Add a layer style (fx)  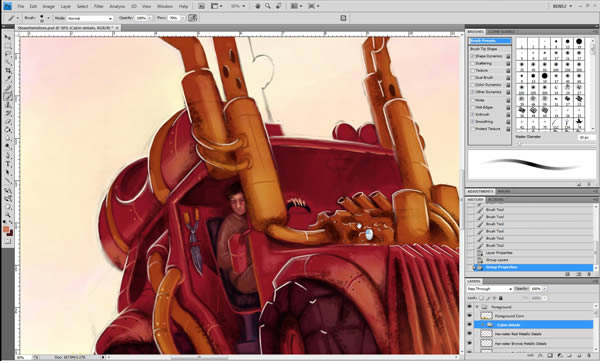(541, 356)
